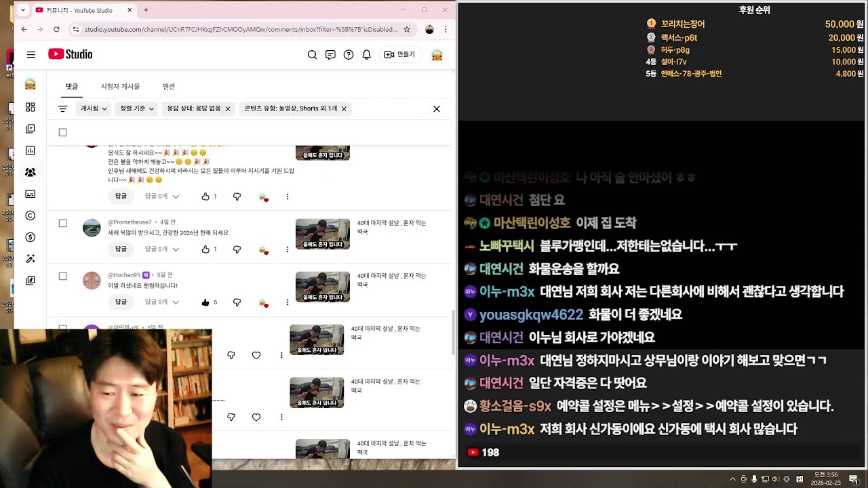Expand 답글 0개 under @Hochan95 comment
This screenshot has height=488, width=868.
(161, 302)
